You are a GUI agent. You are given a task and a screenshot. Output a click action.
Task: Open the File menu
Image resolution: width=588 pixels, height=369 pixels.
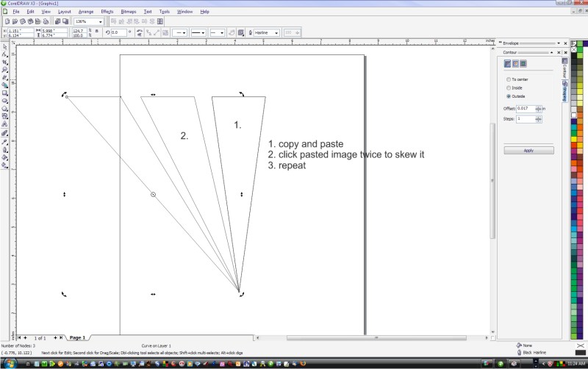point(16,12)
